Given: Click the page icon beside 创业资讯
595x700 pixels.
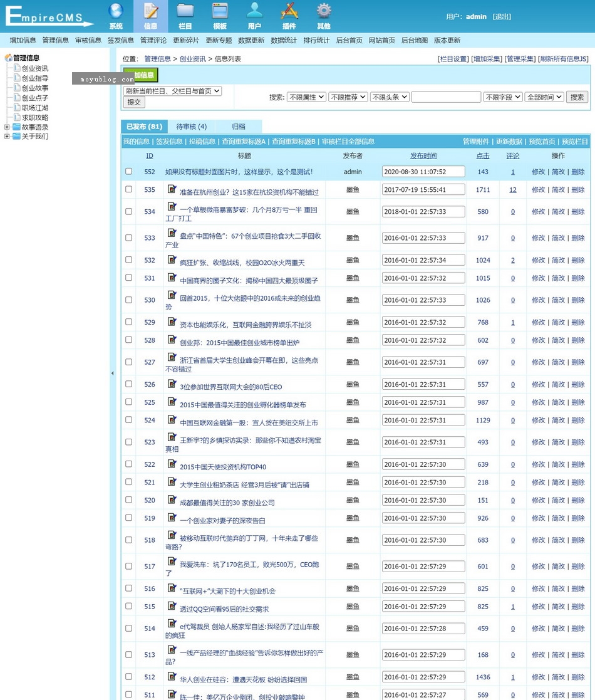Looking at the screenshot, I should click(x=17, y=68).
